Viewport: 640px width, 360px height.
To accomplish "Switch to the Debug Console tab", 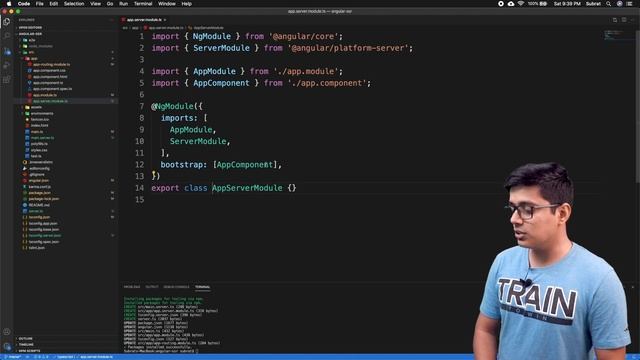I will (x=176, y=287).
